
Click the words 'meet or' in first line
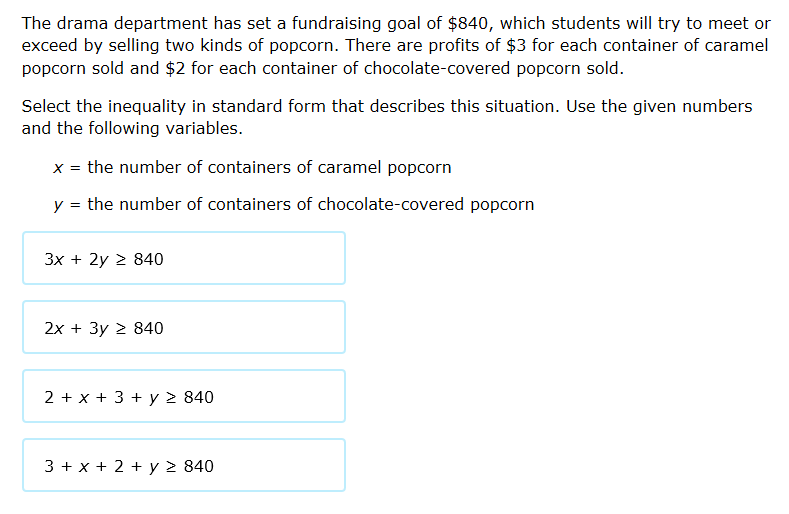[x=739, y=23]
